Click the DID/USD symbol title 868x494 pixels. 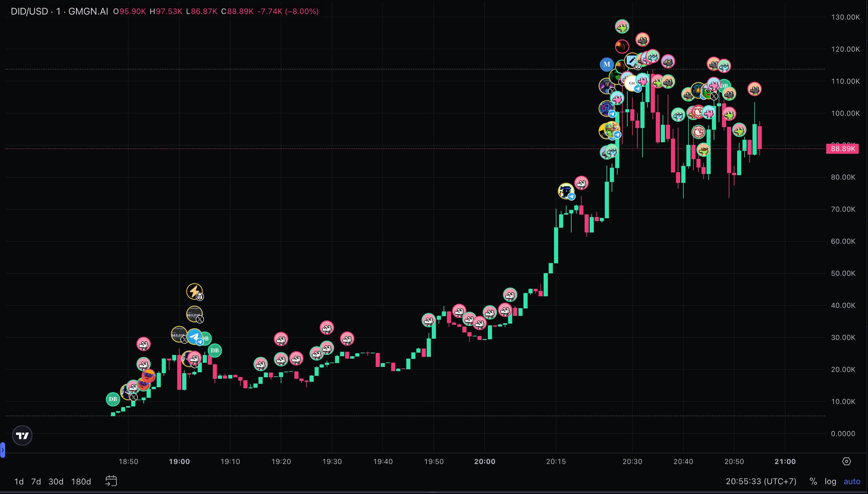coord(29,11)
